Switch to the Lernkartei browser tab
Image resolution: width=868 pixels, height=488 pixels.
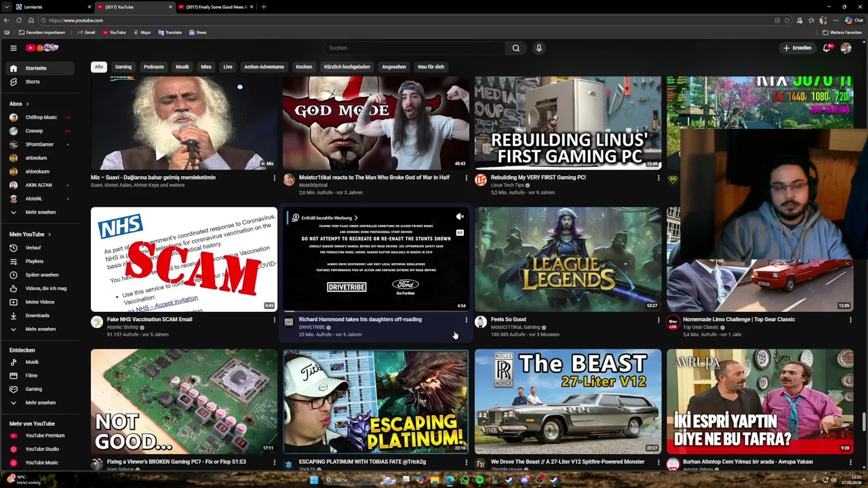[x=53, y=7]
